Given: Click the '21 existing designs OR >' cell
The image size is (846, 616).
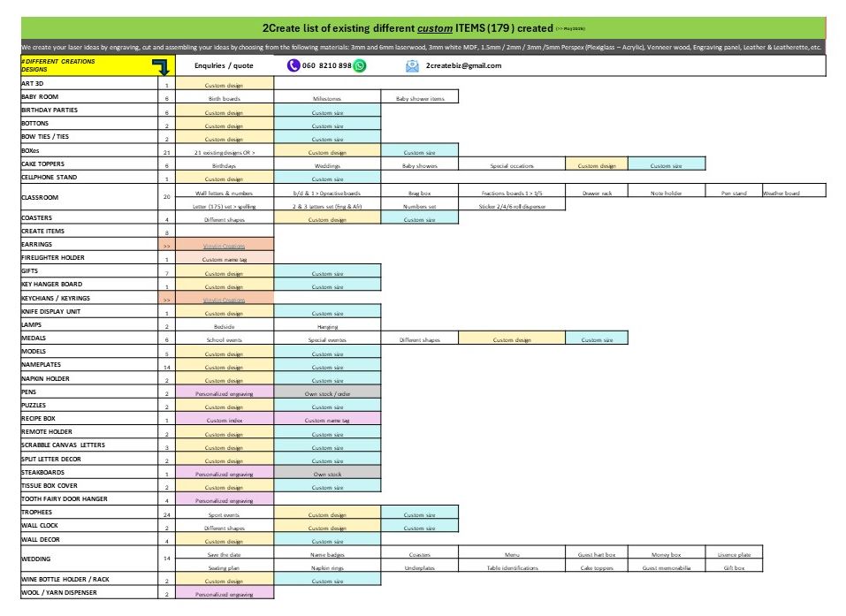Looking at the screenshot, I should coord(225,152).
